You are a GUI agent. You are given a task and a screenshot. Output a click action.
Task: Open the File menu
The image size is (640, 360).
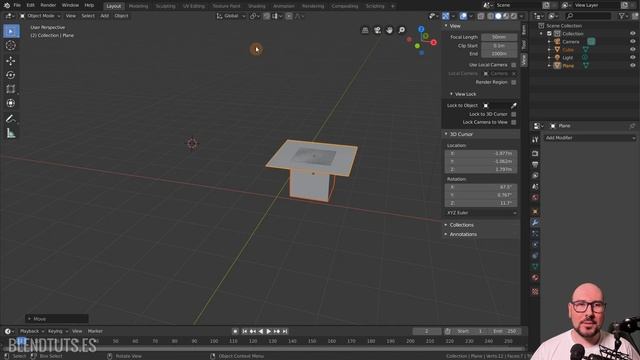[17, 5]
